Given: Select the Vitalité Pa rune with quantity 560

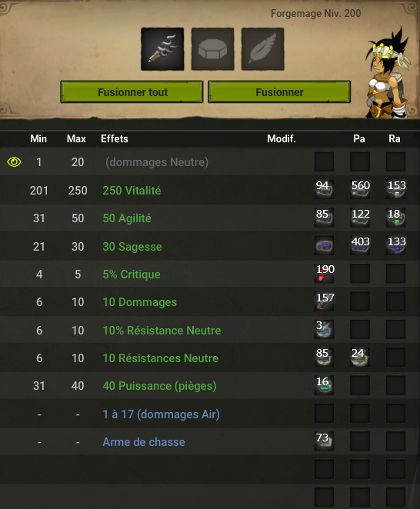Looking at the screenshot, I should [360, 190].
